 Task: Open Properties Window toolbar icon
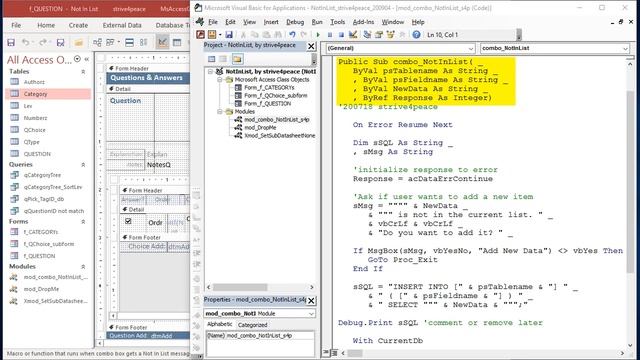(379, 35)
